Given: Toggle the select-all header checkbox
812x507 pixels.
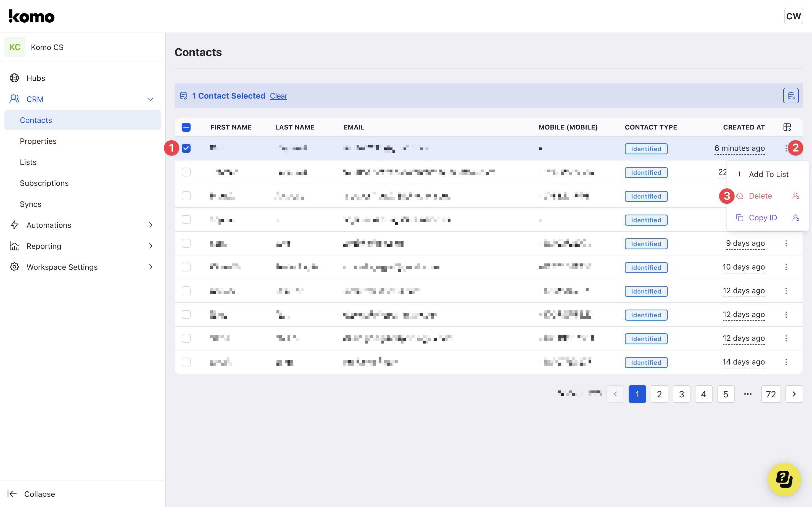Looking at the screenshot, I should tap(186, 127).
